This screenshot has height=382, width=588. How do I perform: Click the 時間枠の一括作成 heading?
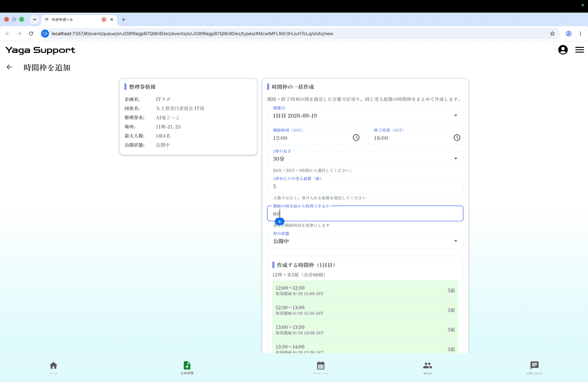pyautogui.click(x=293, y=87)
